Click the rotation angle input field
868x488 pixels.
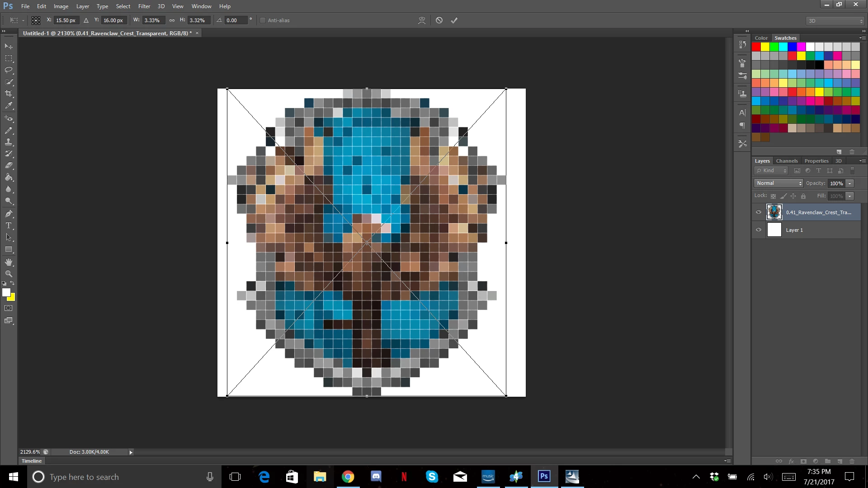click(236, 20)
